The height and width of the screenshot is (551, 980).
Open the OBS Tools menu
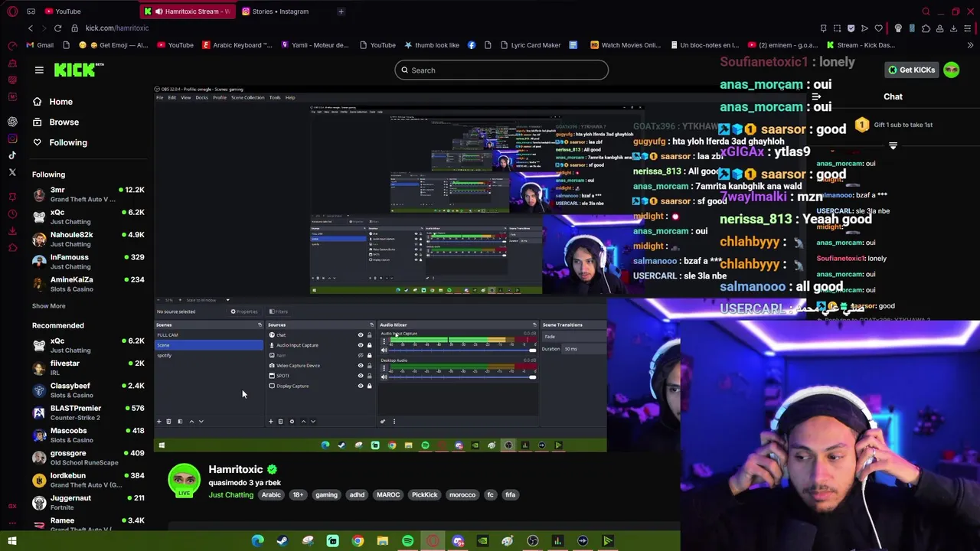(274, 98)
